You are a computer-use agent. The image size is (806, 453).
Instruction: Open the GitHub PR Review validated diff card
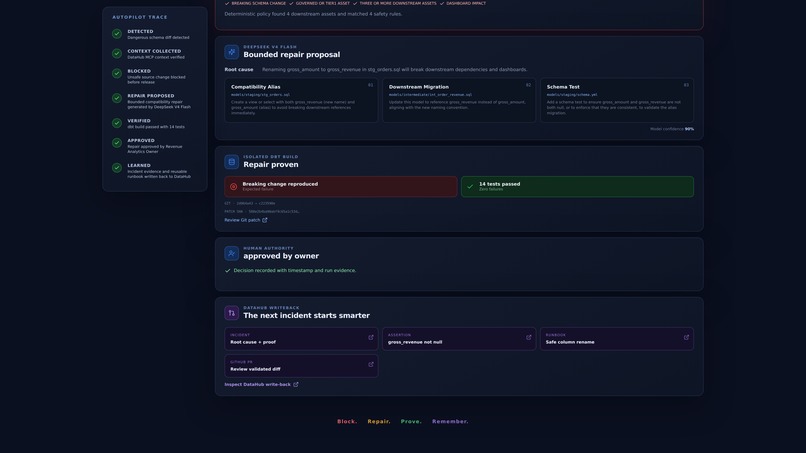pos(301,366)
